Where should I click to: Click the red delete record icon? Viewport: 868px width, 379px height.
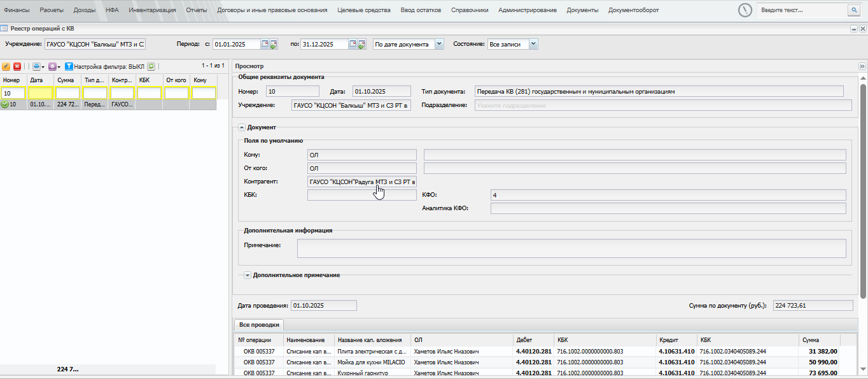coord(17,66)
